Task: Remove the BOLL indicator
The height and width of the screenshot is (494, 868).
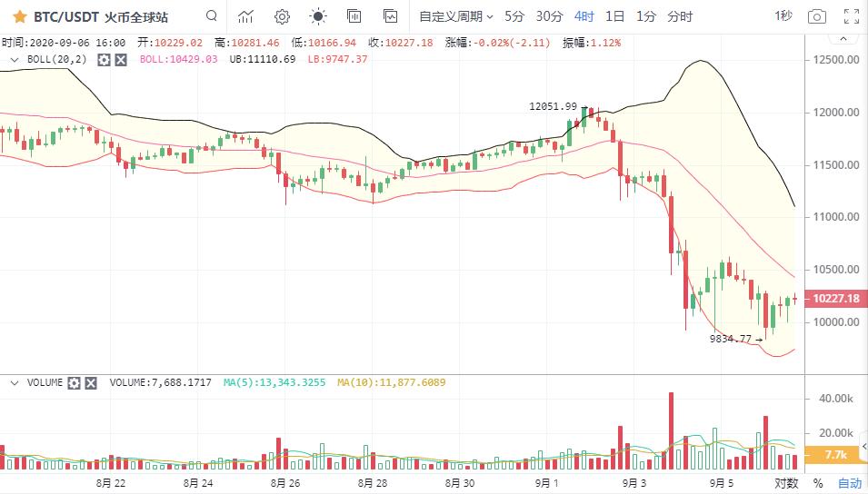Action: point(121,59)
